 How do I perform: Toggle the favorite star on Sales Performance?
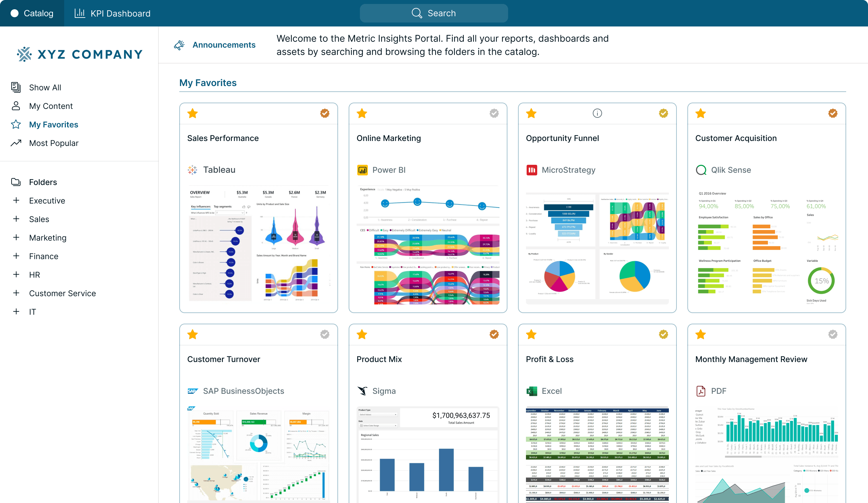click(193, 113)
